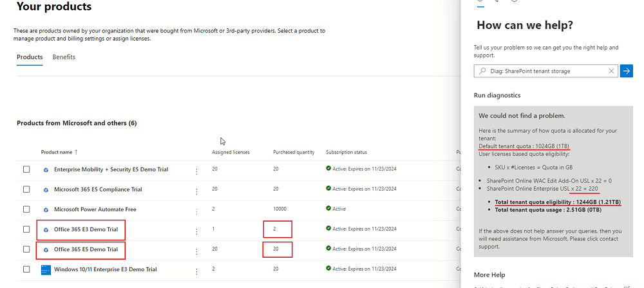Click the Microsoft Power Automate Free product icon
This screenshot has width=644, height=288.
(46, 209)
